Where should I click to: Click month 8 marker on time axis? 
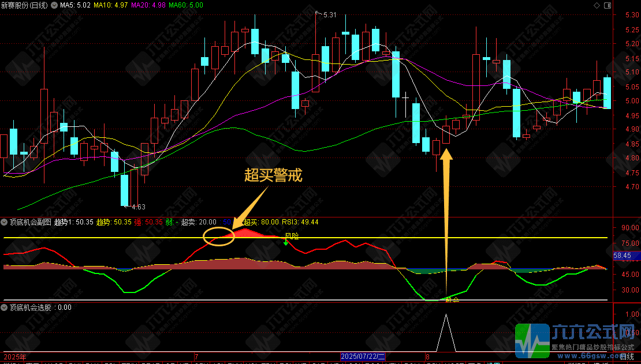click(x=427, y=357)
